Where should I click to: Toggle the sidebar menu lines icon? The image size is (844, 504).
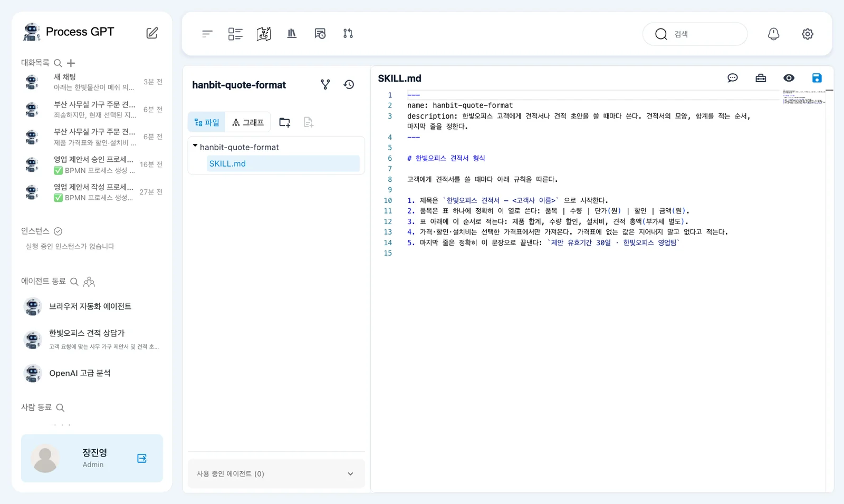(207, 34)
